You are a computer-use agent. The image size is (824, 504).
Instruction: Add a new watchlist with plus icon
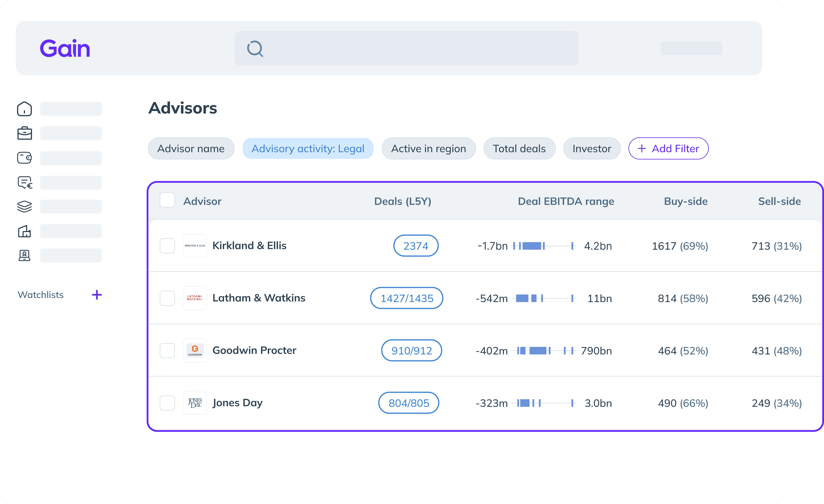tap(97, 295)
